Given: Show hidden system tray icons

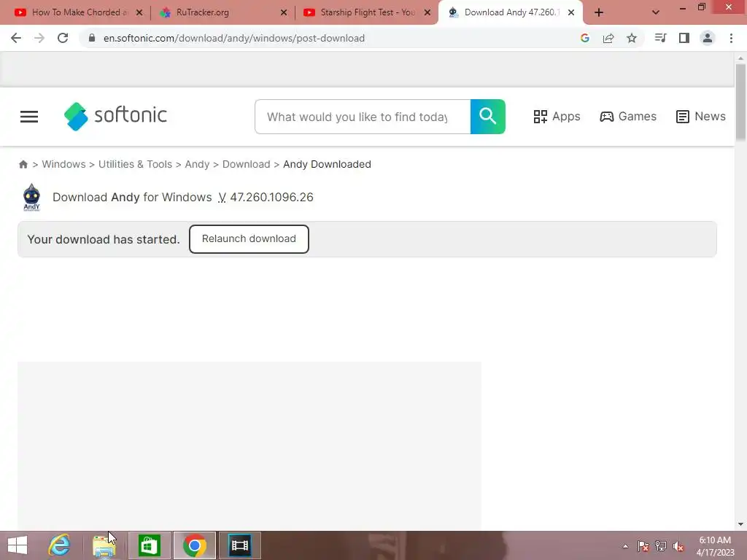Looking at the screenshot, I should (625, 546).
